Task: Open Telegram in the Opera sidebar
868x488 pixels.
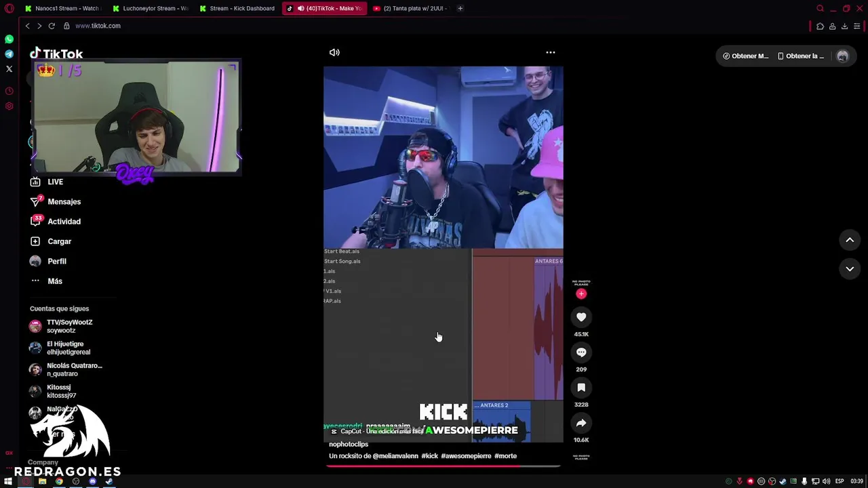Action: point(9,54)
